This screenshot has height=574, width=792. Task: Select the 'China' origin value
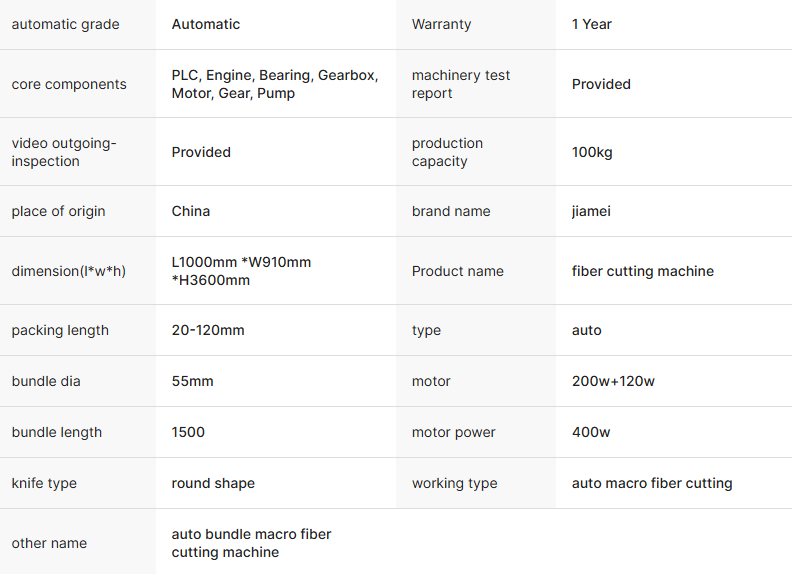(191, 211)
